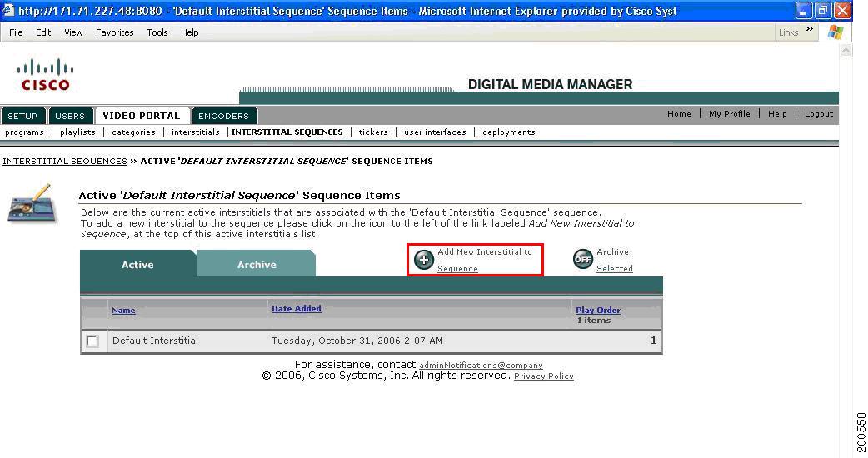Open the Tools menu
Image resolution: width=868 pixels, height=458 pixels.
[157, 32]
